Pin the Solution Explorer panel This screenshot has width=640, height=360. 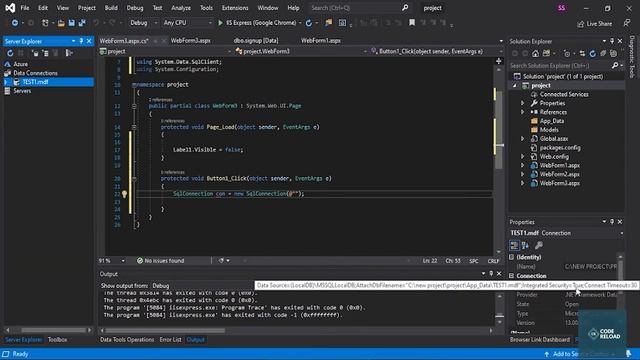pos(612,41)
